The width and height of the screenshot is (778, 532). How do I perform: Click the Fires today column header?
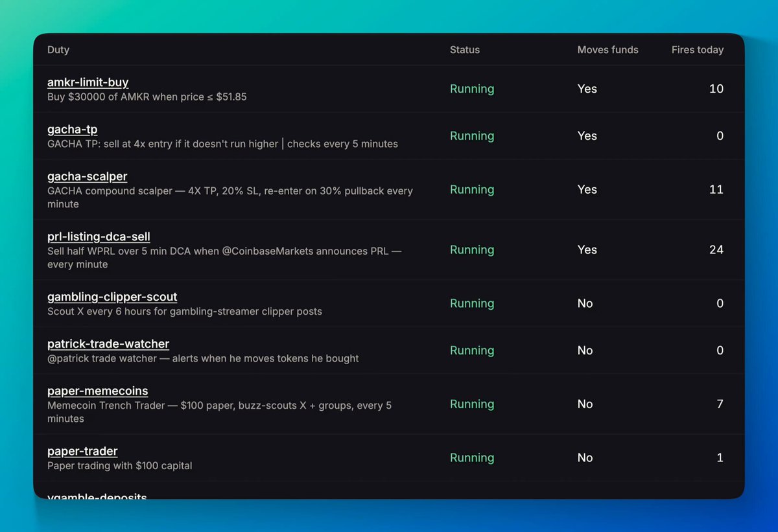click(x=698, y=50)
